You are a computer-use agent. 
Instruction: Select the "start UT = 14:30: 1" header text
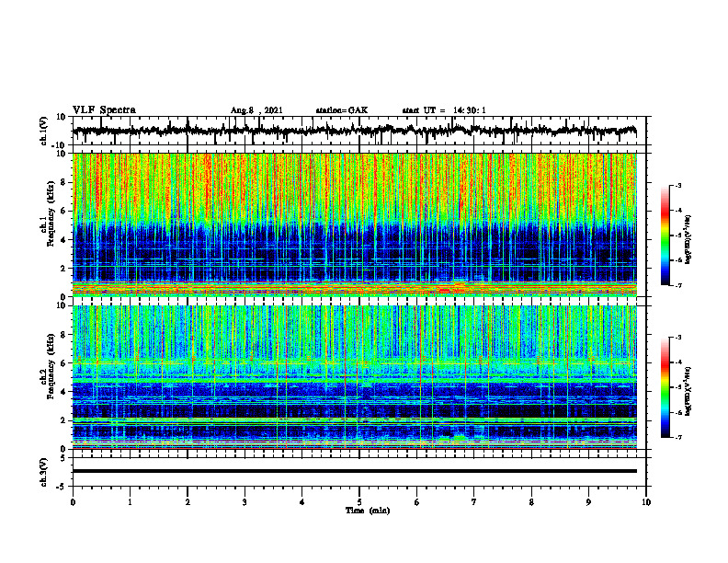(444, 110)
